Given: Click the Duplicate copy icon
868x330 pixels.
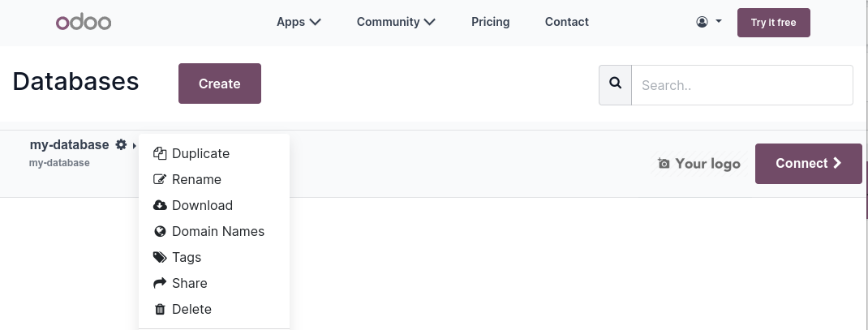Looking at the screenshot, I should click(160, 153).
